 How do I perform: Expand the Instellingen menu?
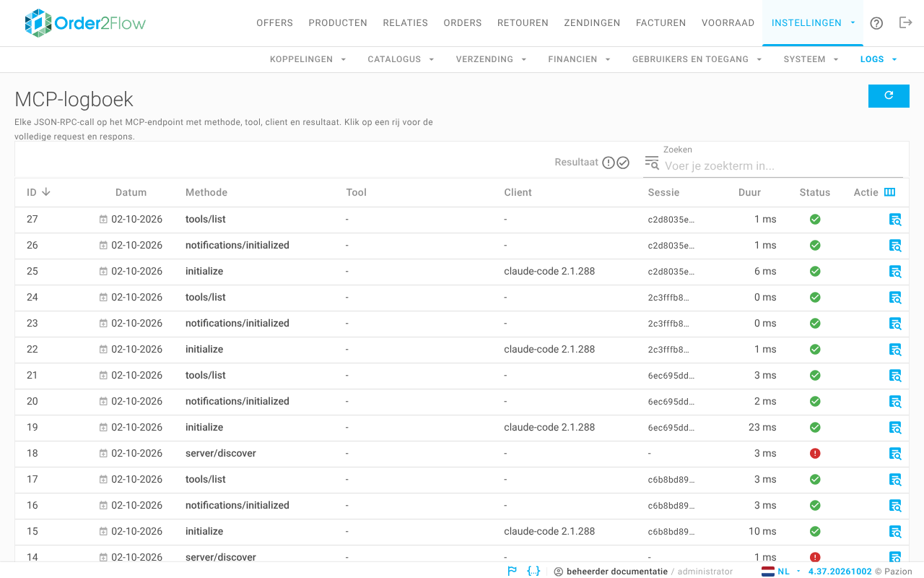pos(813,23)
